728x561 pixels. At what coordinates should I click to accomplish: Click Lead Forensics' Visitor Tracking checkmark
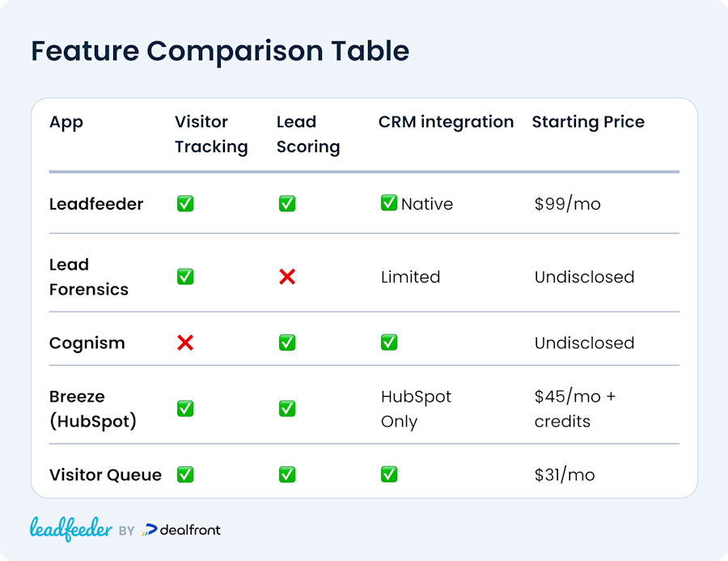[185, 277]
